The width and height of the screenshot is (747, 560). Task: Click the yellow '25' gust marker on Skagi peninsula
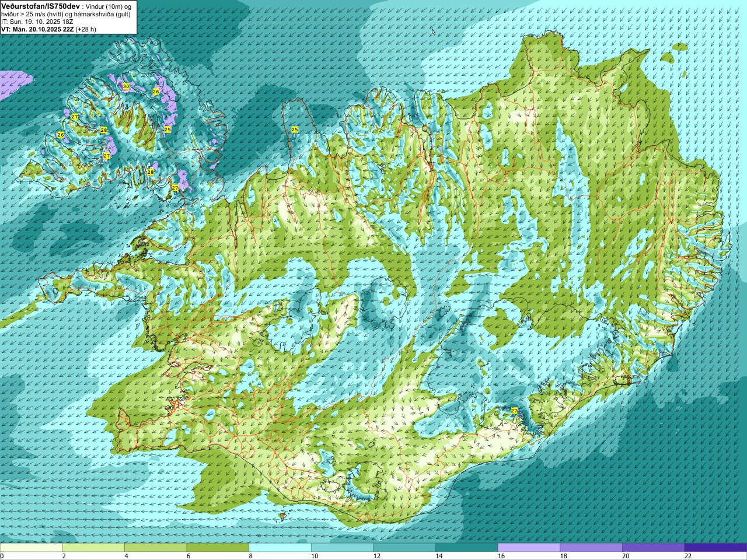295,129
